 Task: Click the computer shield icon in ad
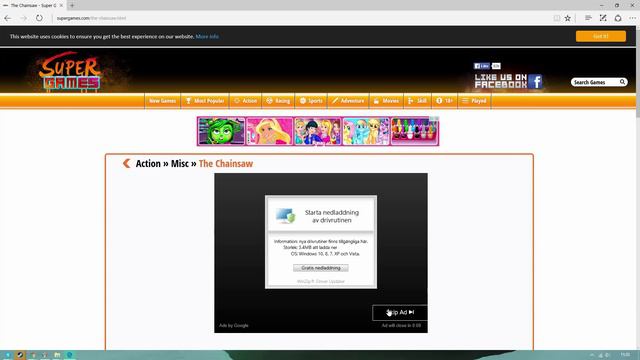(285, 216)
